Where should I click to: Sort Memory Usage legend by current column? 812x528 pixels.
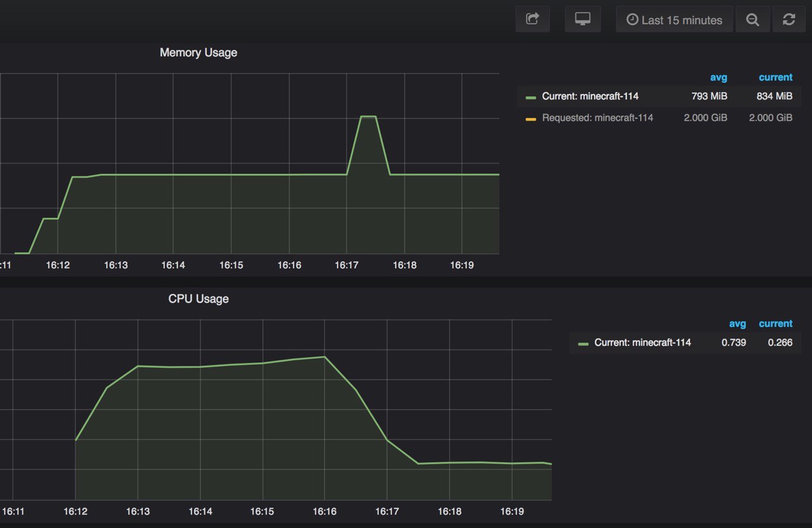click(776, 77)
